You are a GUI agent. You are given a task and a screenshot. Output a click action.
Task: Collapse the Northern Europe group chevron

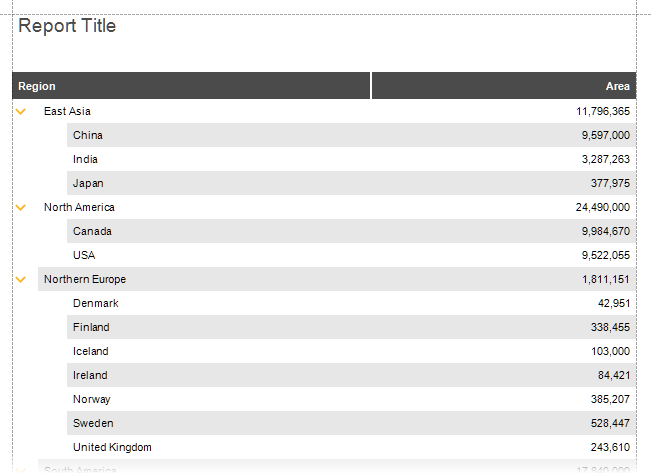pyautogui.click(x=21, y=279)
